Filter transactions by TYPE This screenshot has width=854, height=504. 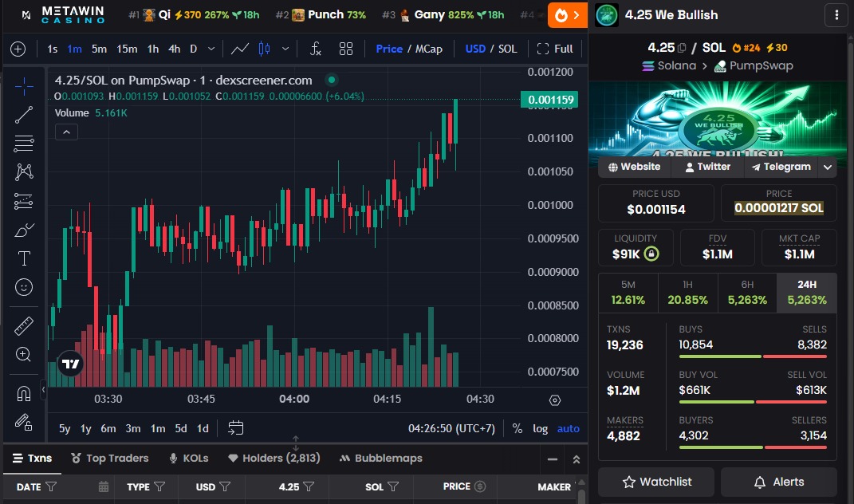(159, 486)
